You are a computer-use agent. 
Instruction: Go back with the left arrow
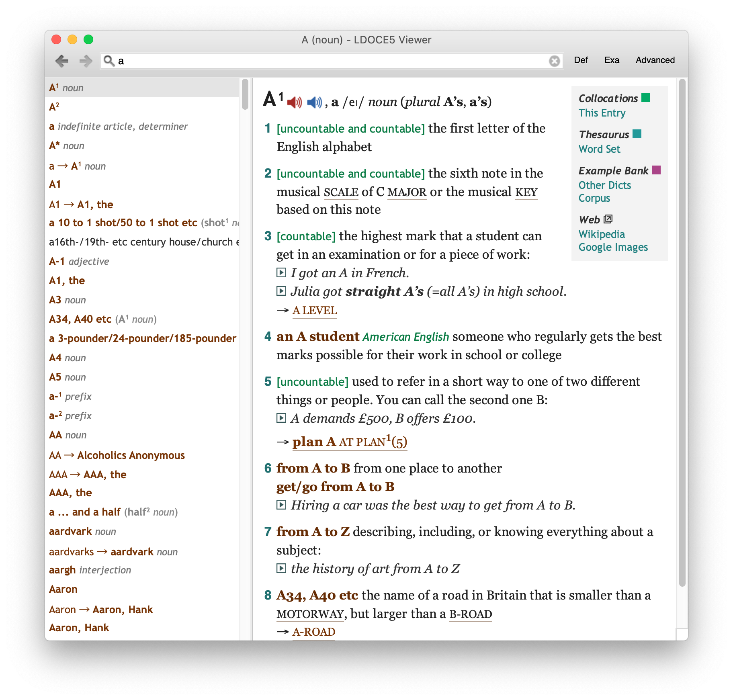point(62,61)
